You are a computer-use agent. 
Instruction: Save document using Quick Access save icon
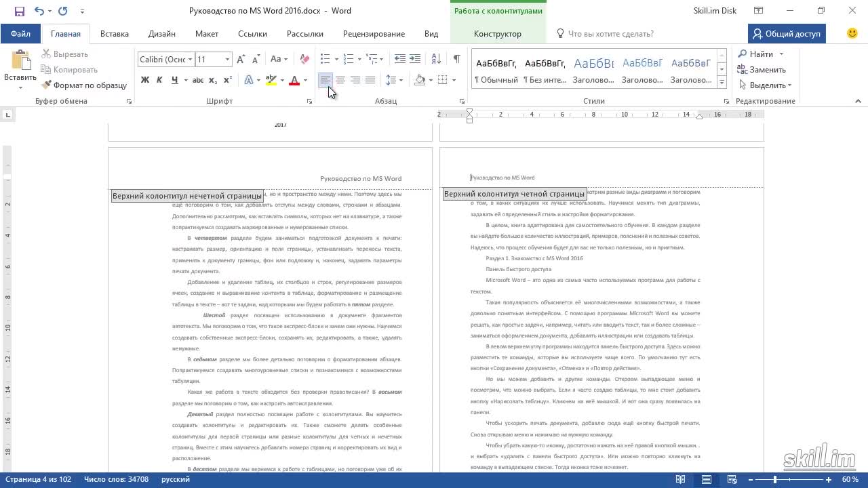[19, 11]
